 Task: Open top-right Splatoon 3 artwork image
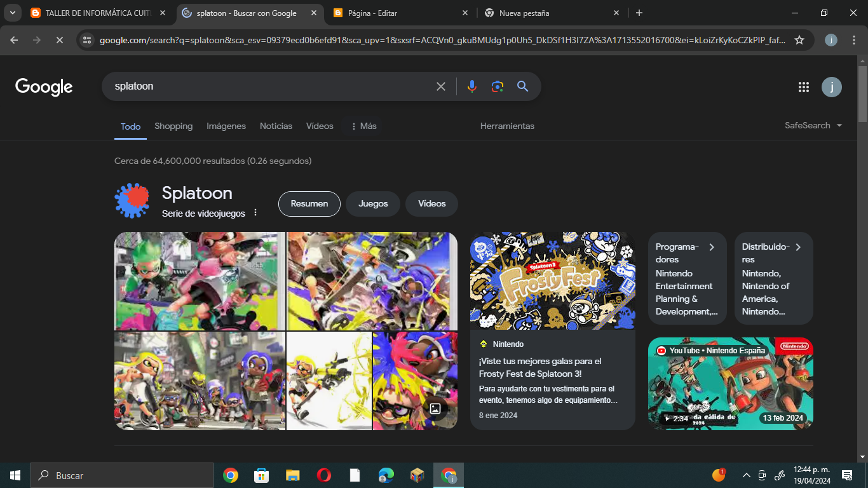coord(372,281)
